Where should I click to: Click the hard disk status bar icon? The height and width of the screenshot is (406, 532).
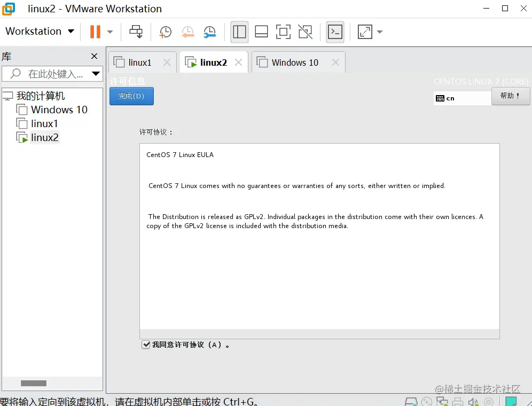point(411,402)
